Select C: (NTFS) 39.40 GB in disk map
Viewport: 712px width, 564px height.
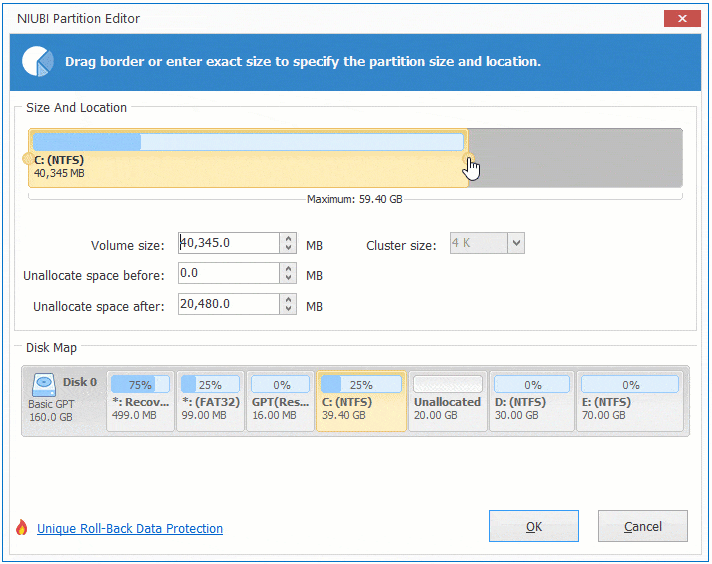coord(361,401)
